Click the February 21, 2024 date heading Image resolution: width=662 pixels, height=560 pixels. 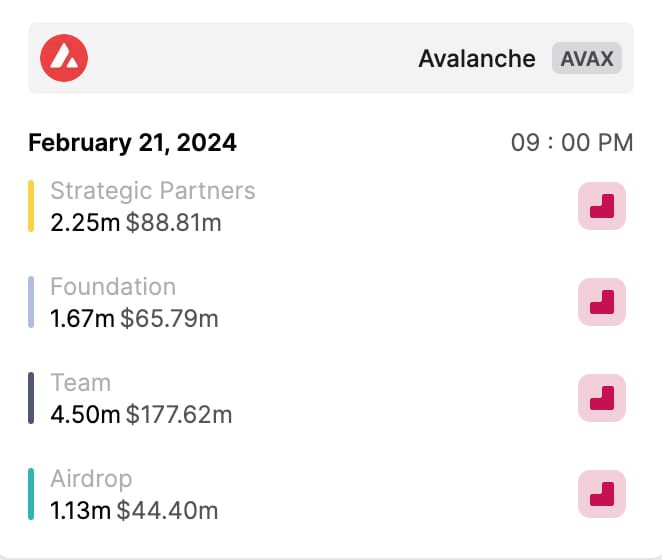pyautogui.click(x=132, y=142)
